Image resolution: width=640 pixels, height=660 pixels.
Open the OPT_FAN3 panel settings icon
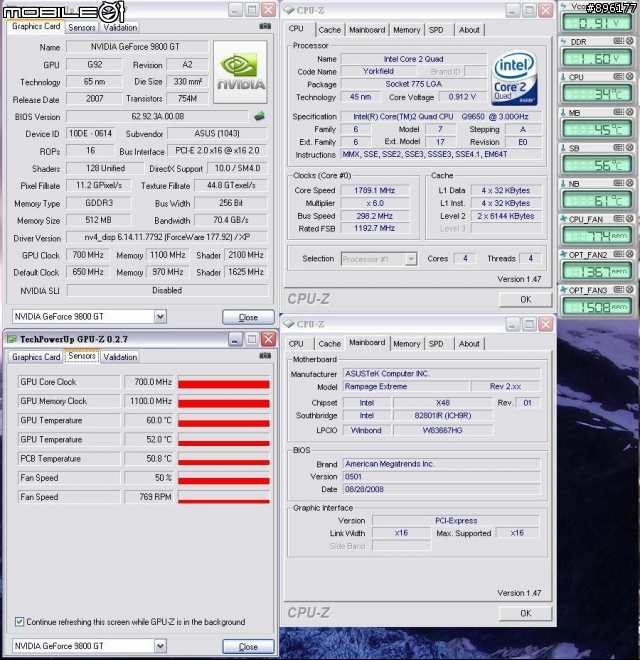(619, 290)
